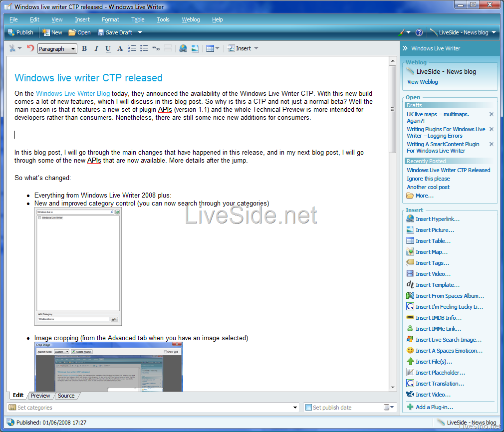Open the Edit menu
Viewport: 504px width, 432px height.
tap(34, 19)
